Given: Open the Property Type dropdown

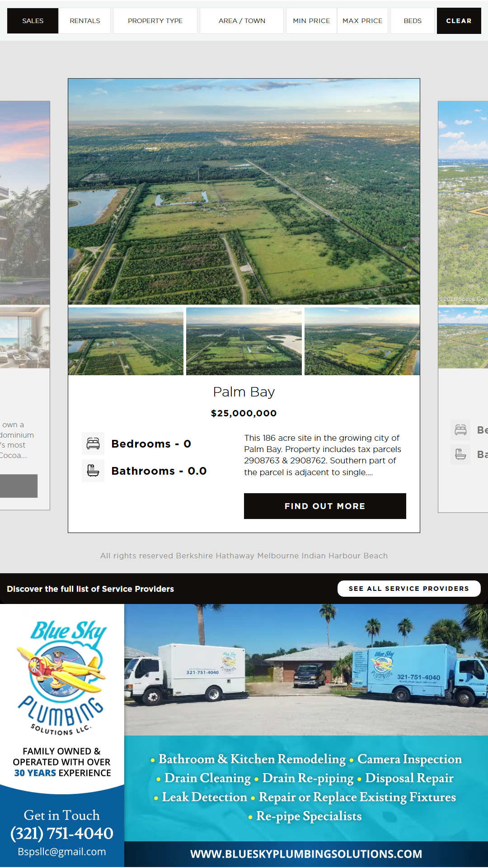Looking at the screenshot, I should (155, 21).
